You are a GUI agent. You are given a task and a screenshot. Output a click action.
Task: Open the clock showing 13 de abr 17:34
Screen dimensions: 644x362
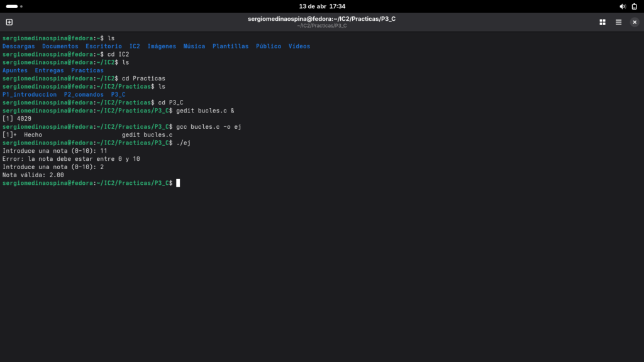point(322,6)
